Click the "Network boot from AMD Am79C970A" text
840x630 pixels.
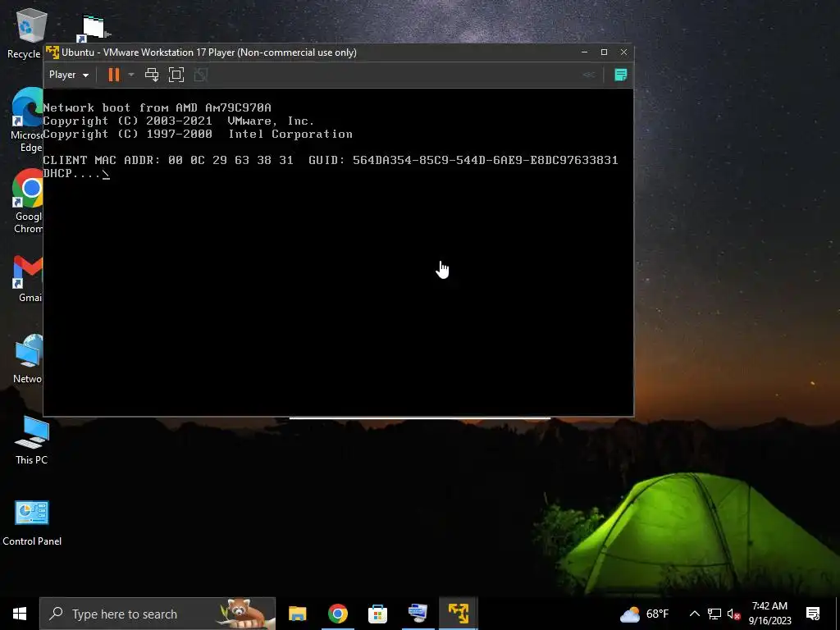click(x=157, y=107)
